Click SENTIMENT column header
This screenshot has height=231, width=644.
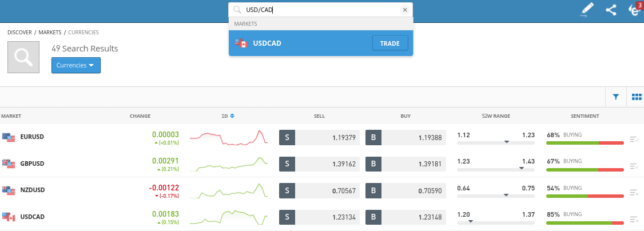[x=585, y=116]
